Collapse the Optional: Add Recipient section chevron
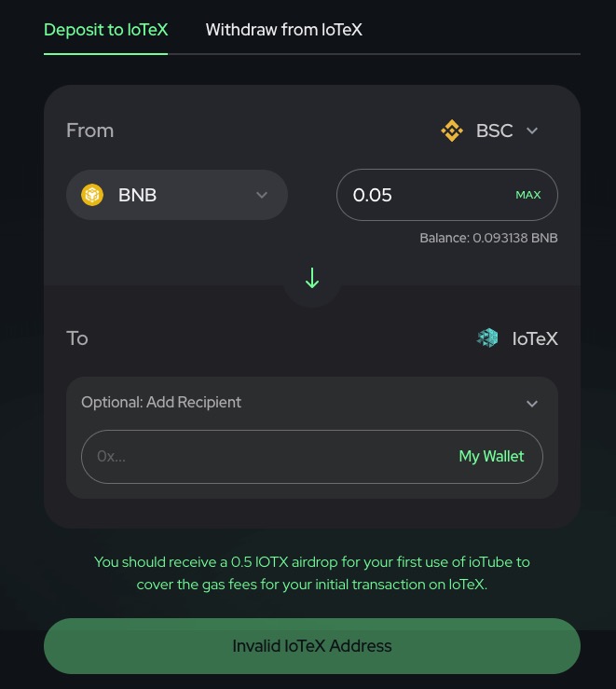 coord(532,404)
